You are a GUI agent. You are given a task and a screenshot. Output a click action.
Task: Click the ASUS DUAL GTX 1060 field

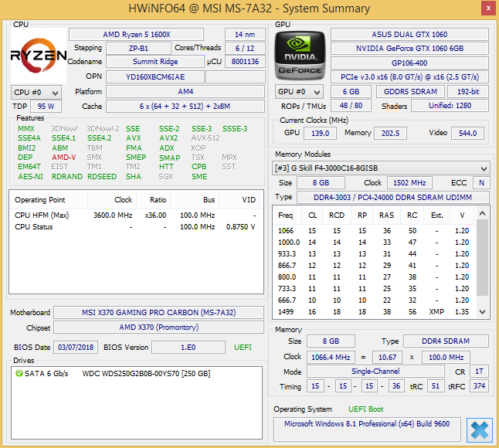tap(409, 34)
